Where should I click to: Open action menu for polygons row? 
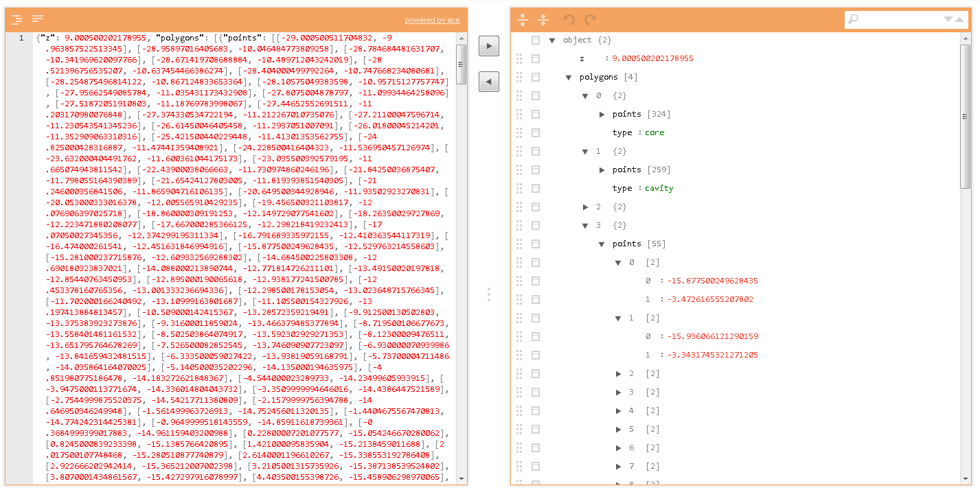[x=536, y=77]
